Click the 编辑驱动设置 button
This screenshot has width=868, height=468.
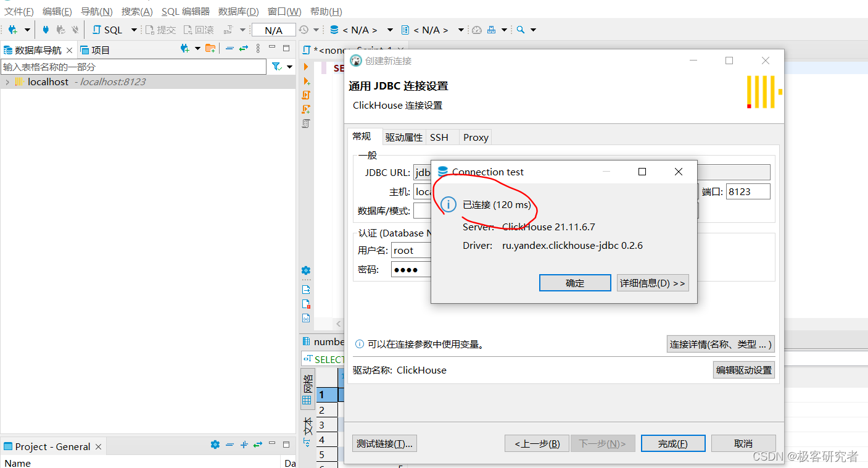tap(744, 370)
